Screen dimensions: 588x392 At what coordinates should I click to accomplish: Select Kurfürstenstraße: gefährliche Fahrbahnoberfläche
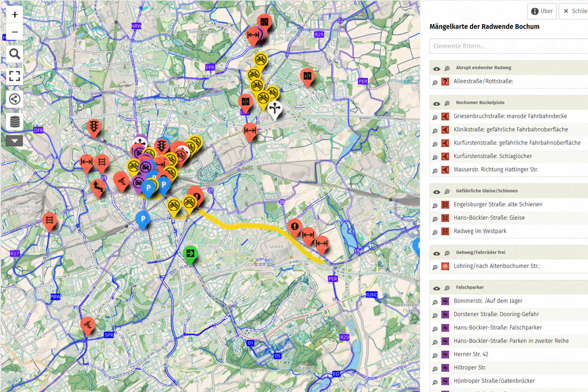(517, 143)
